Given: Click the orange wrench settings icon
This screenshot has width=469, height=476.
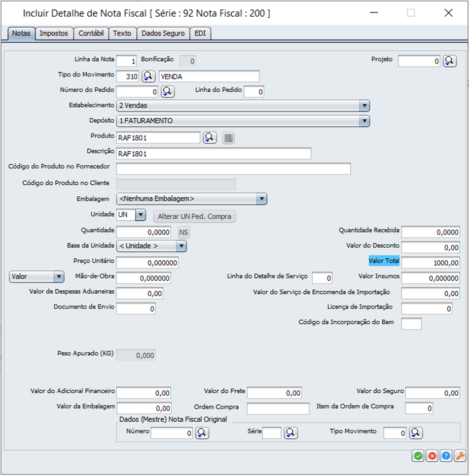Looking at the screenshot, I should pos(460,456).
